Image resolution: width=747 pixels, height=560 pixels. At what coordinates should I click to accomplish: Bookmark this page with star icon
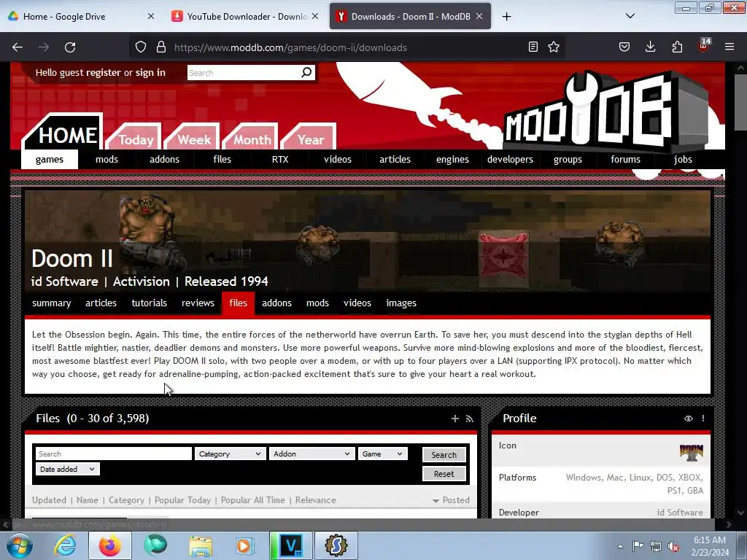554,47
